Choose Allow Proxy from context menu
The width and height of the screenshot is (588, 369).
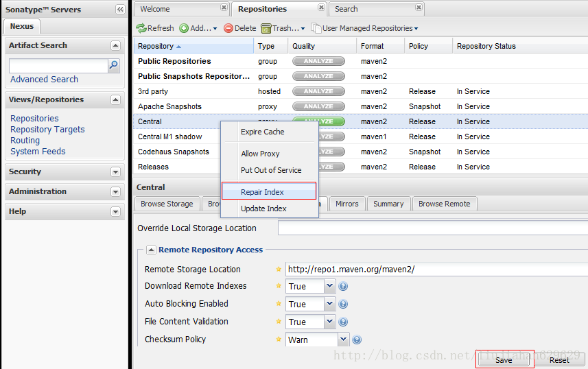[x=269, y=154]
